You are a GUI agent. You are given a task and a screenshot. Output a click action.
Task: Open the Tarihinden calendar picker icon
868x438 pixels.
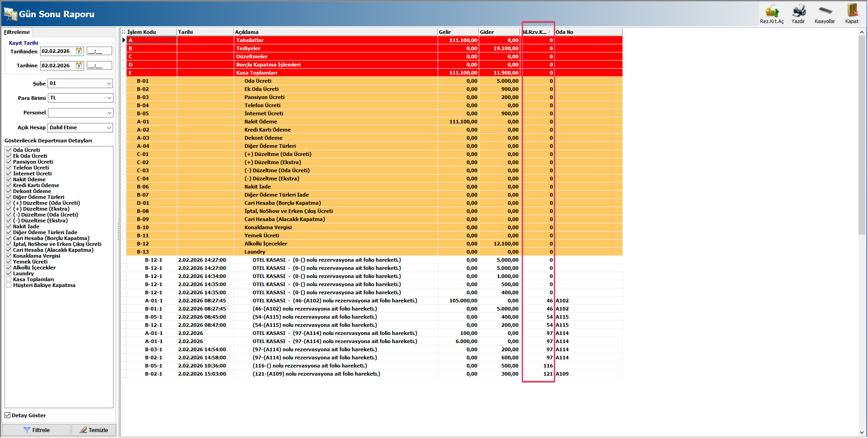point(79,51)
